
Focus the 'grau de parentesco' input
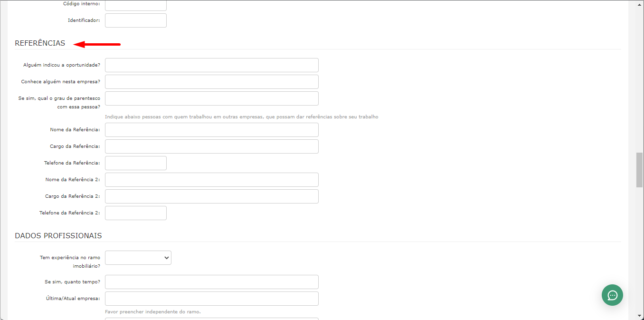212,98
